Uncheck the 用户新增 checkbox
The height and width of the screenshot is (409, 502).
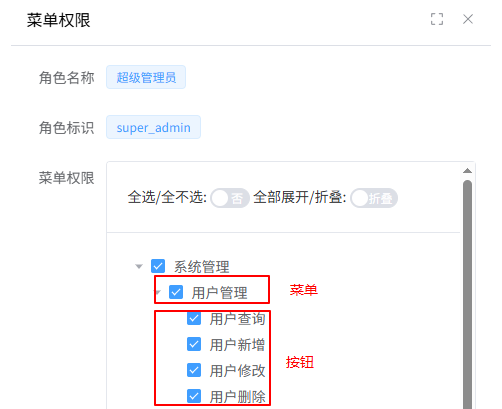point(194,344)
